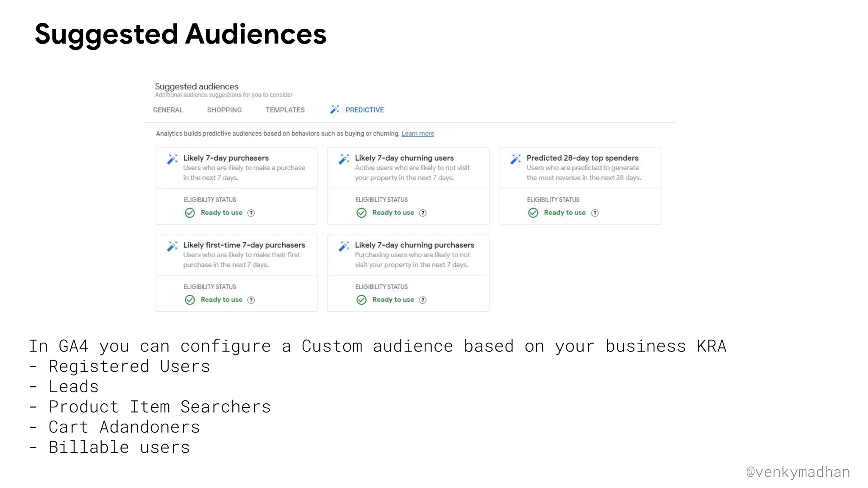Click the help icon for Likely first-time 7-day purchasers status

(x=251, y=300)
